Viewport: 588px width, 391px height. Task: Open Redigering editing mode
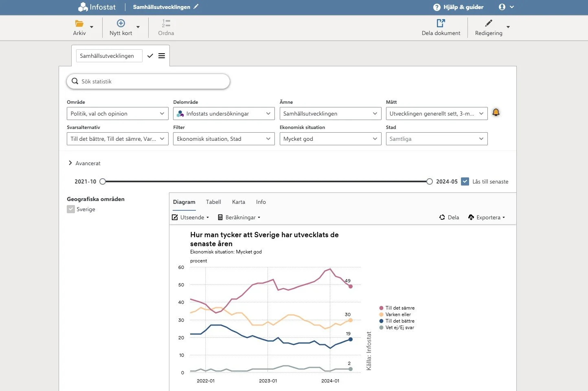[489, 27]
